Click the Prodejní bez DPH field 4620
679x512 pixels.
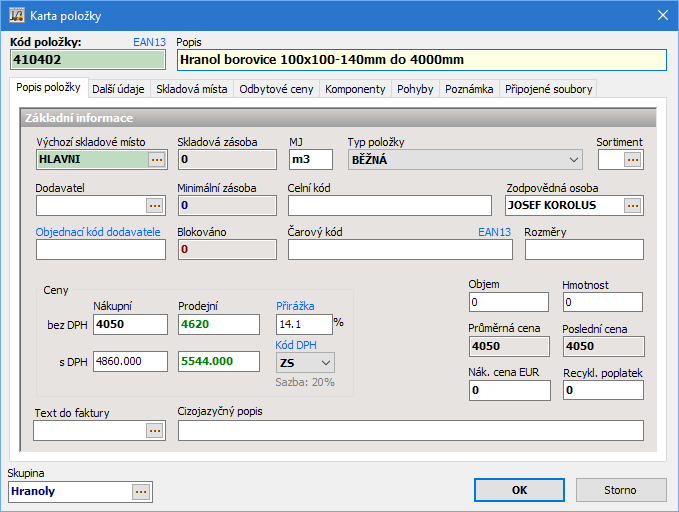coord(219,324)
